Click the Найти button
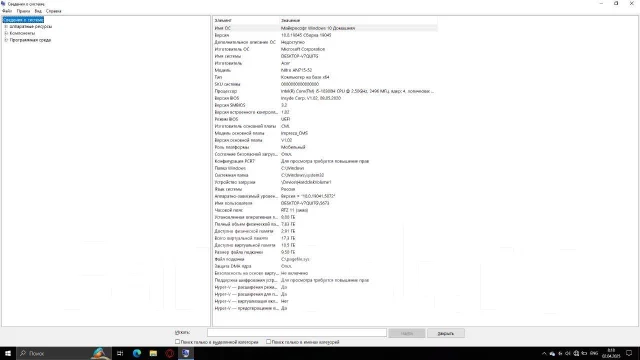The image size is (640, 360). [407, 333]
